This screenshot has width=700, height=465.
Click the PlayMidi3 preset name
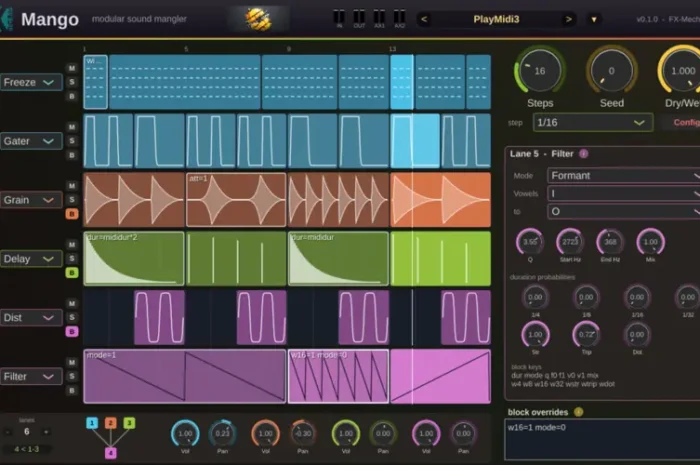pyautogui.click(x=496, y=19)
